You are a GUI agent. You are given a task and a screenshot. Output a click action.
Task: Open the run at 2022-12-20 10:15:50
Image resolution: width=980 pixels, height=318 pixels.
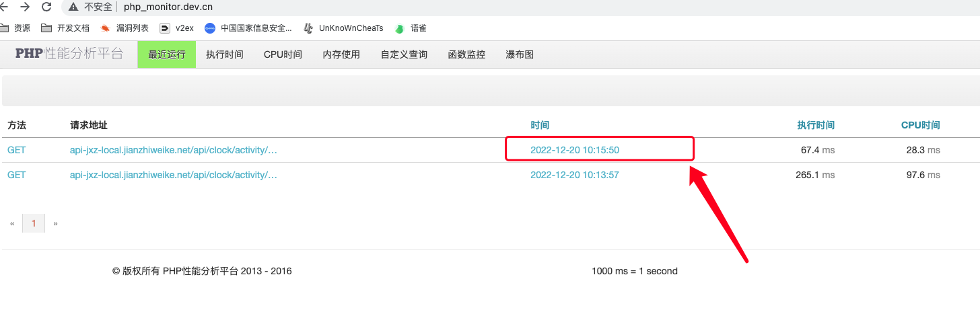[x=574, y=150]
